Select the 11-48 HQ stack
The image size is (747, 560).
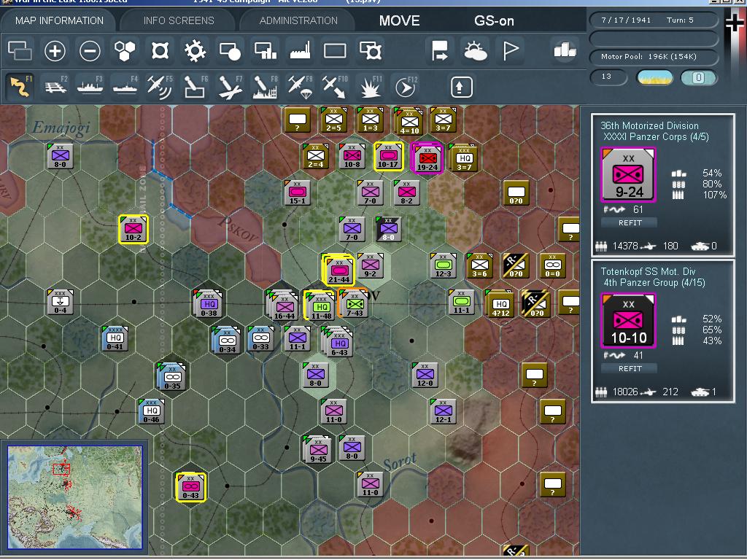tap(320, 306)
